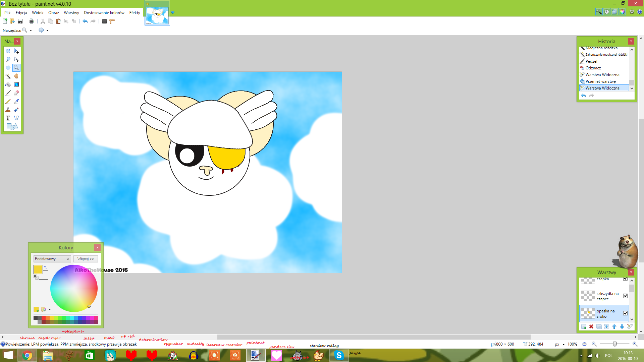Open the Obraz menu
This screenshot has height=362, width=644.
click(54, 13)
